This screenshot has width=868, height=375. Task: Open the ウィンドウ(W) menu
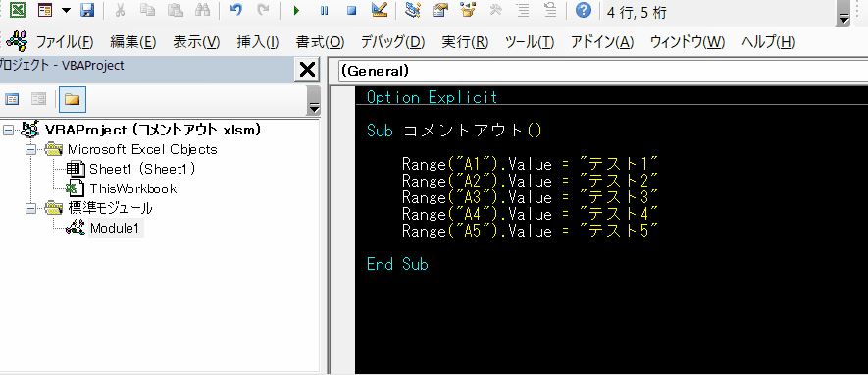point(687,42)
